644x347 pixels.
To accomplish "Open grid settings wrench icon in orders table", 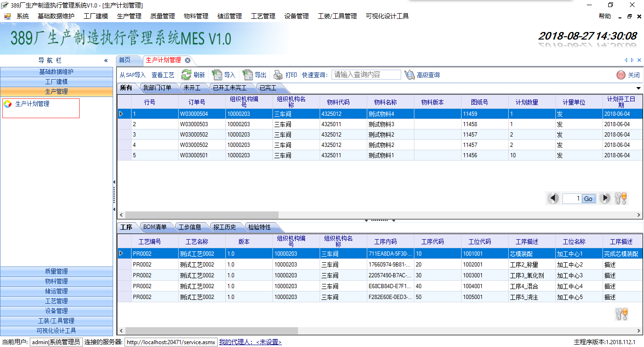I will click(x=621, y=198).
